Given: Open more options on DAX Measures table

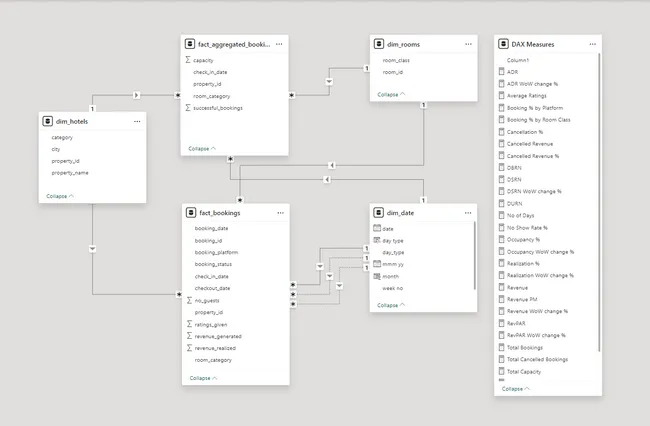Looking at the screenshot, I should (593, 44).
